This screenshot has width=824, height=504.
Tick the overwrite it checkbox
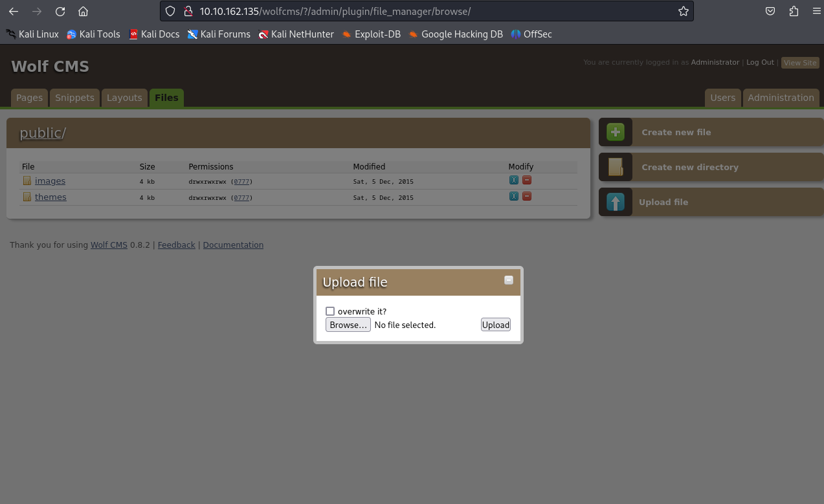click(330, 311)
